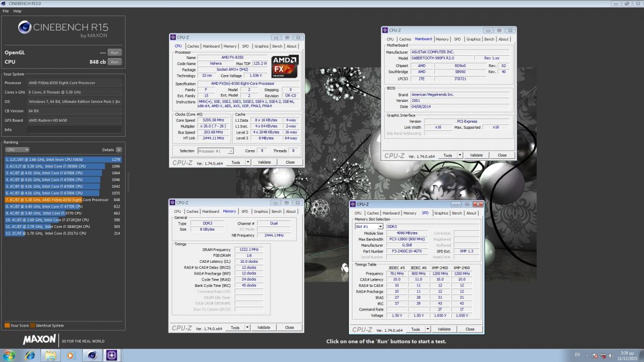Open the Help menu in Cinebench
The height and width of the screenshot is (362, 644).
click(18, 11)
